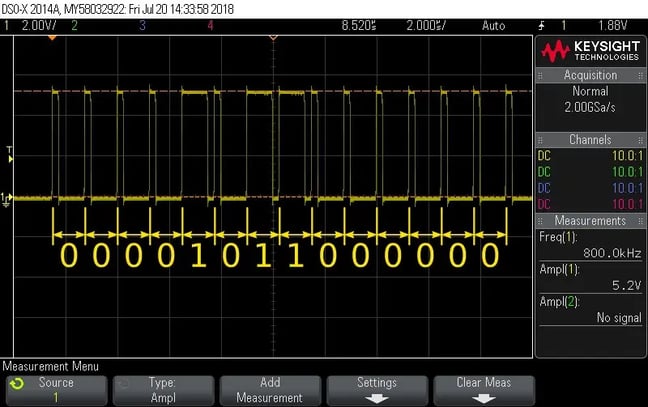Click the 1.88V trigger level value
Image resolution: width=648 pixels, height=407 pixels.
click(613, 26)
